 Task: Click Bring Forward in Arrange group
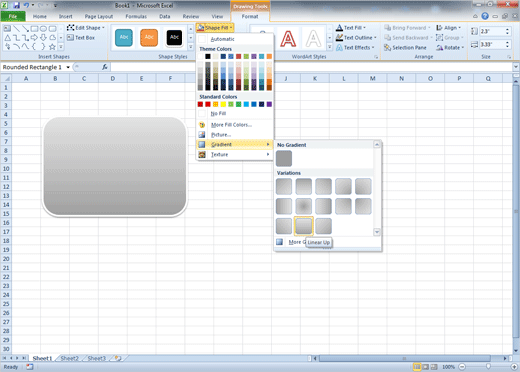pos(407,28)
